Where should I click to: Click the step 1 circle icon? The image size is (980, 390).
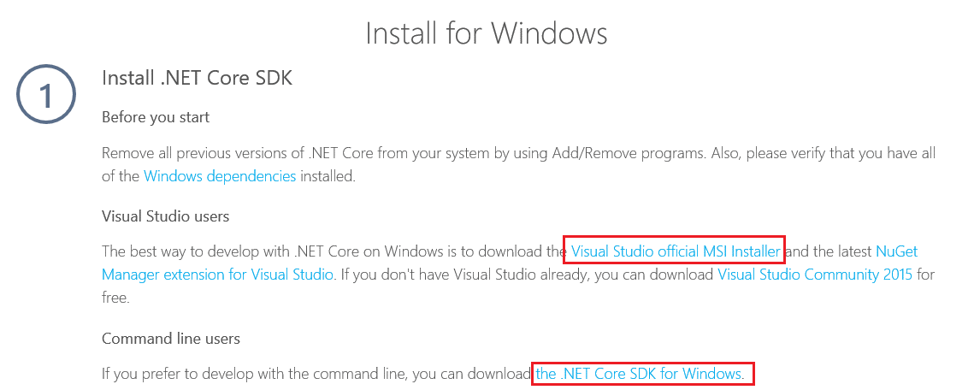pos(45,96)
